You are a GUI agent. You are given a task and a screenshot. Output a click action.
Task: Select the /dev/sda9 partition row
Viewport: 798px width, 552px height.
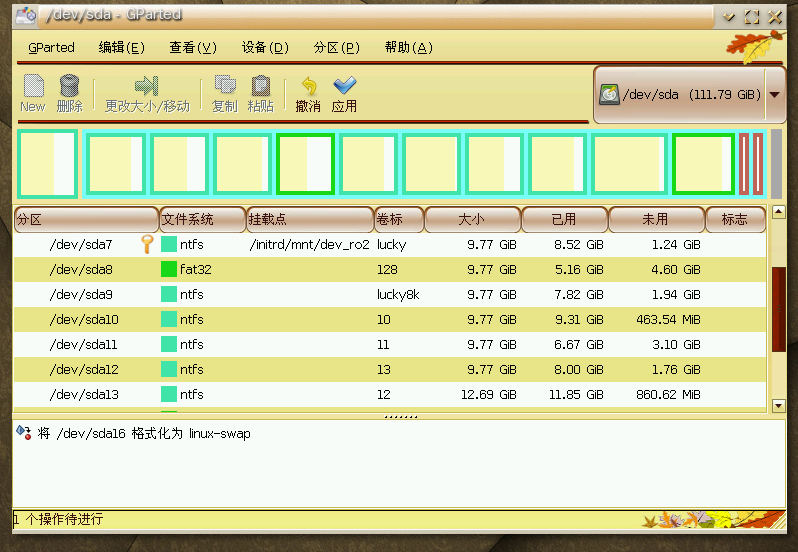click(x=390, y=294)
